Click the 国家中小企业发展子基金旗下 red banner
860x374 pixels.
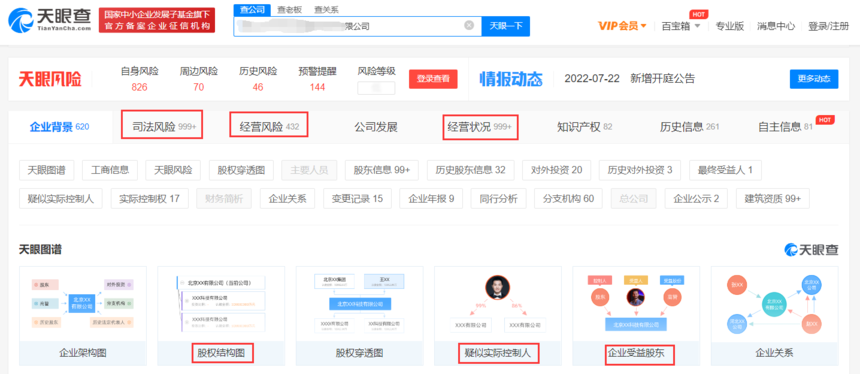[157, 20]
